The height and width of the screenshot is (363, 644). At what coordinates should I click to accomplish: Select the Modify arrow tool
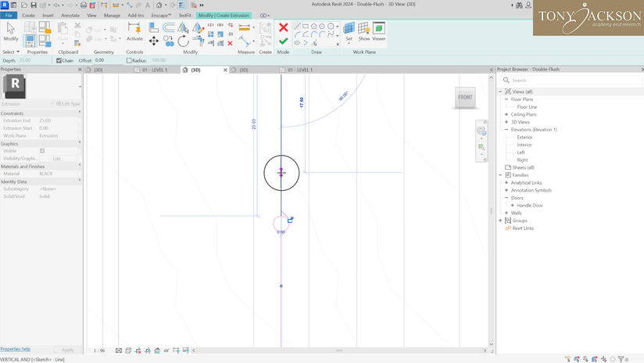(x=11, y=31)
